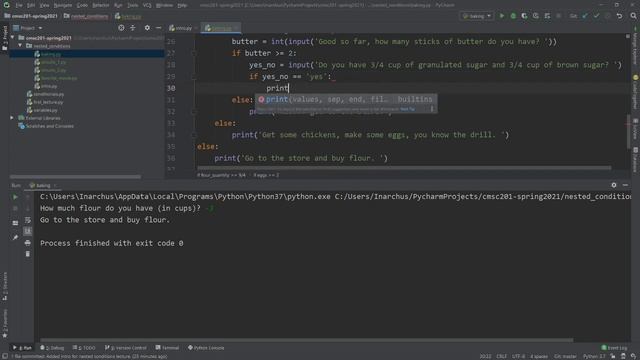Click the editor horizontal scrollbar
640x360 pixels.
404,168
